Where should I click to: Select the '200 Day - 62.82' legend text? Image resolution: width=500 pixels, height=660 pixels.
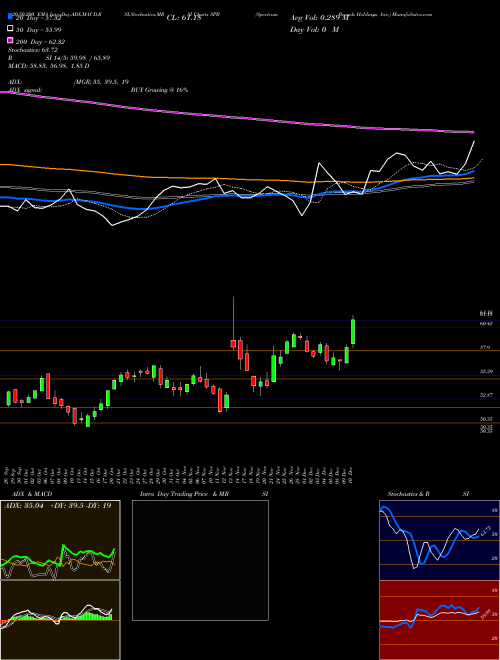click(x=40, y=41)
